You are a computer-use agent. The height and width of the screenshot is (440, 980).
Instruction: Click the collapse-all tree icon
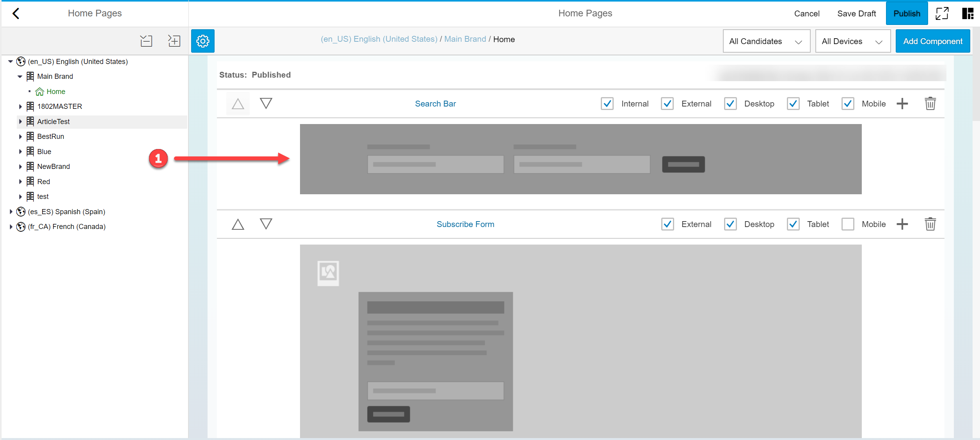tap(146, 41)
